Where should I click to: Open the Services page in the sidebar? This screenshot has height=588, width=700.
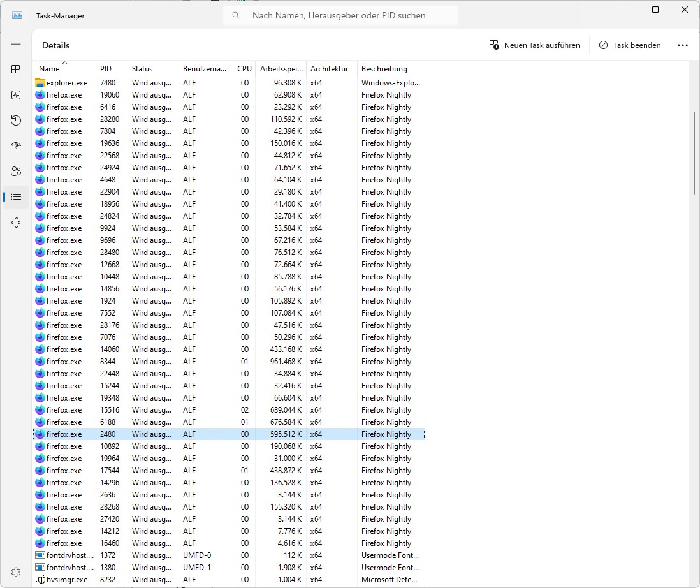pos(16,223)
